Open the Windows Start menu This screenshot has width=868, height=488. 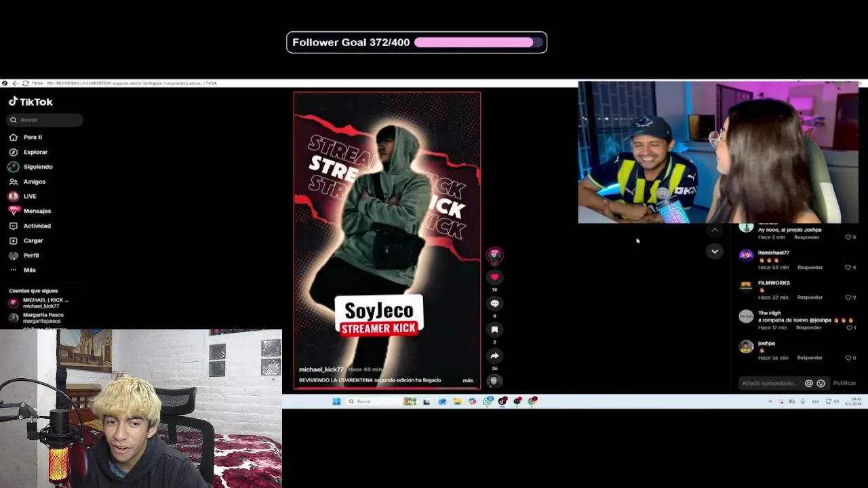(336, 401)
